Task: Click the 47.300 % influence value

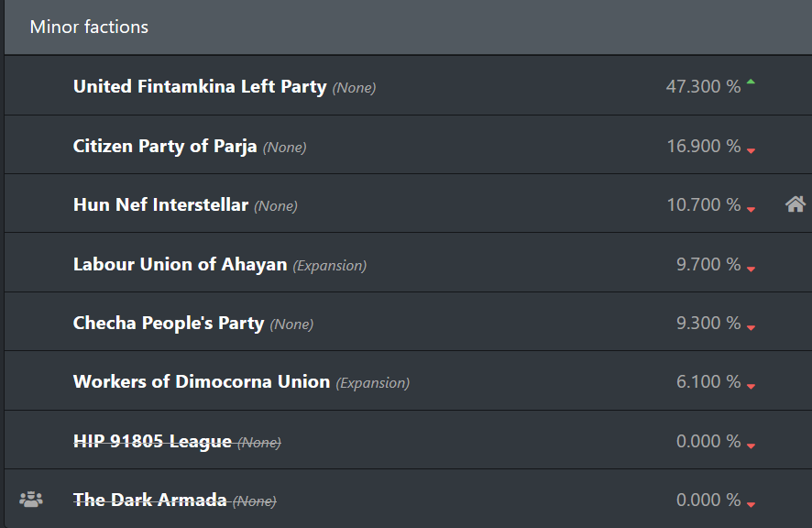Action: point(703,86)
